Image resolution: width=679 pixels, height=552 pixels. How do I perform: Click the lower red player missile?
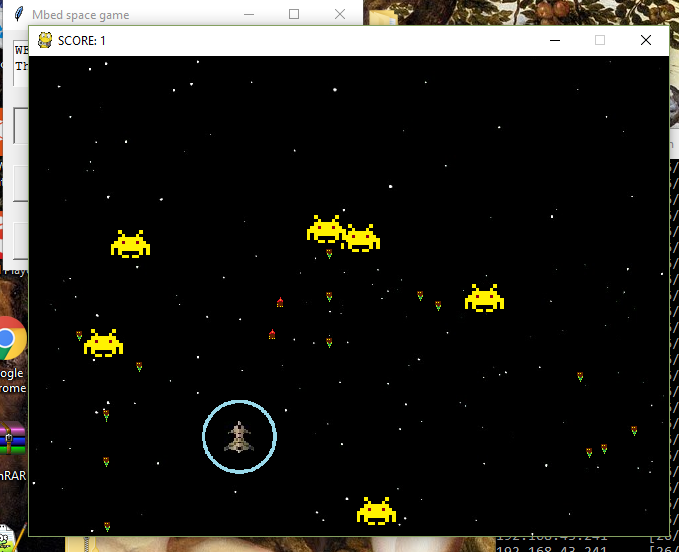coord(272,334)
